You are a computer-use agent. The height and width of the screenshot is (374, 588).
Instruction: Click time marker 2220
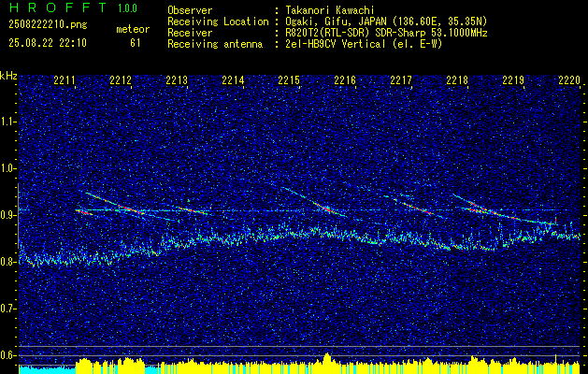(569, 80)
